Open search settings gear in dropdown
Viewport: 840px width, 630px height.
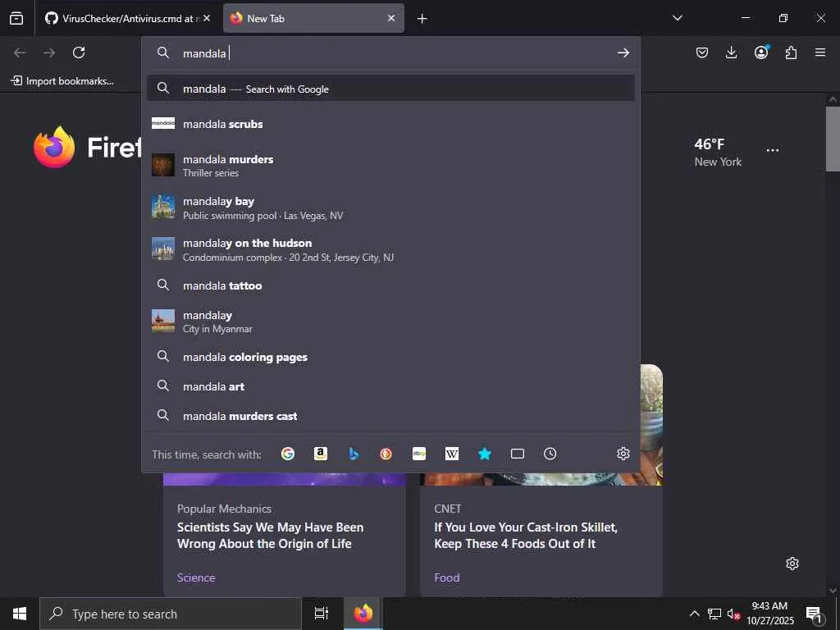point(623,454)
